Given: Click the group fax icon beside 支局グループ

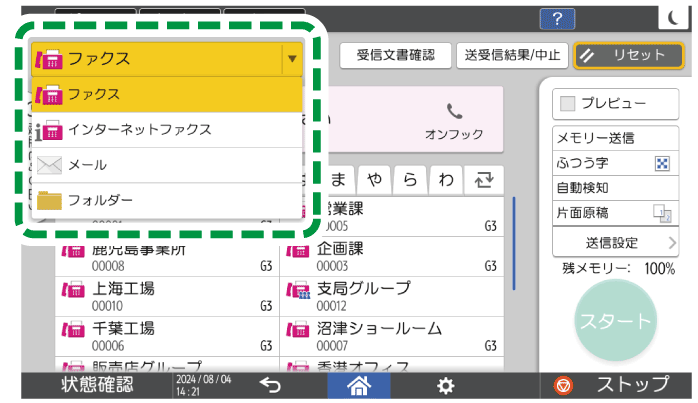Looking at the screenshot, I should coord(298,290).
